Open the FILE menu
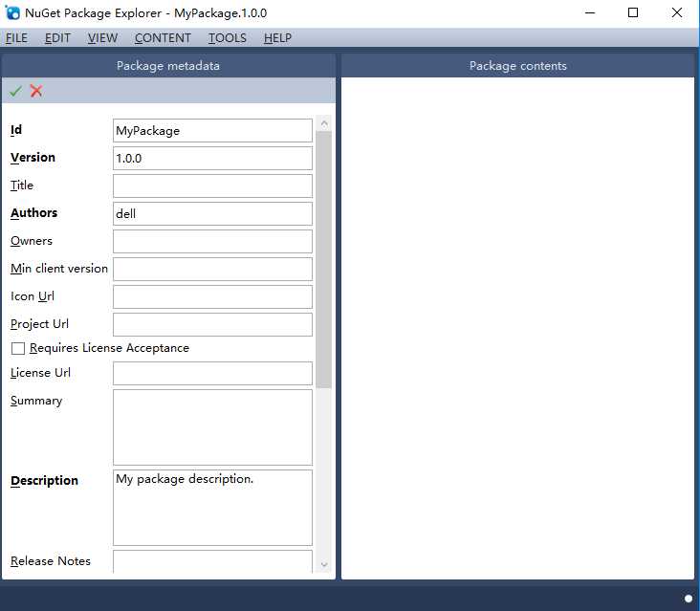This screenshot has height=611, width=700. click(16, 38)
